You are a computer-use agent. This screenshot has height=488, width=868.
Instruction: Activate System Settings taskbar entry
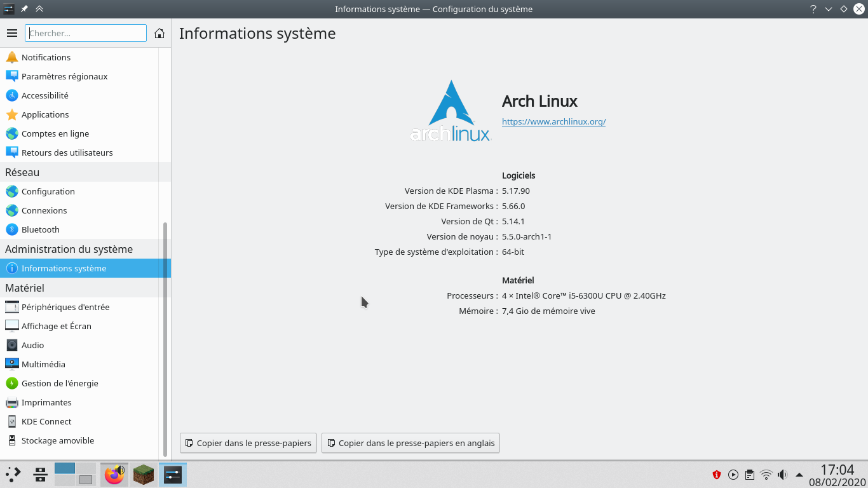[x=173, y=474]
